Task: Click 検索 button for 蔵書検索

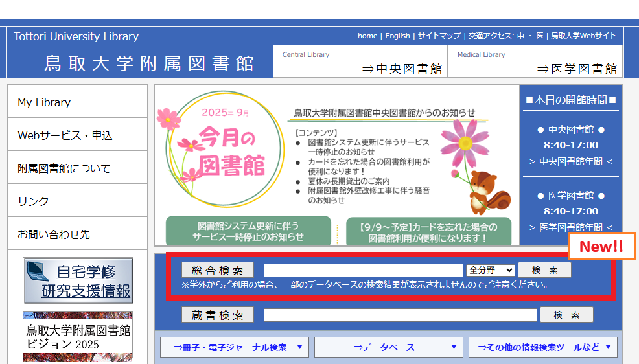Action: click(566, 315)
